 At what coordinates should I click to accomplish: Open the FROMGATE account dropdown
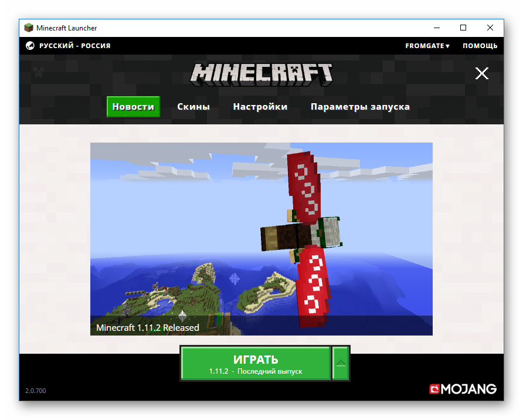427,46
